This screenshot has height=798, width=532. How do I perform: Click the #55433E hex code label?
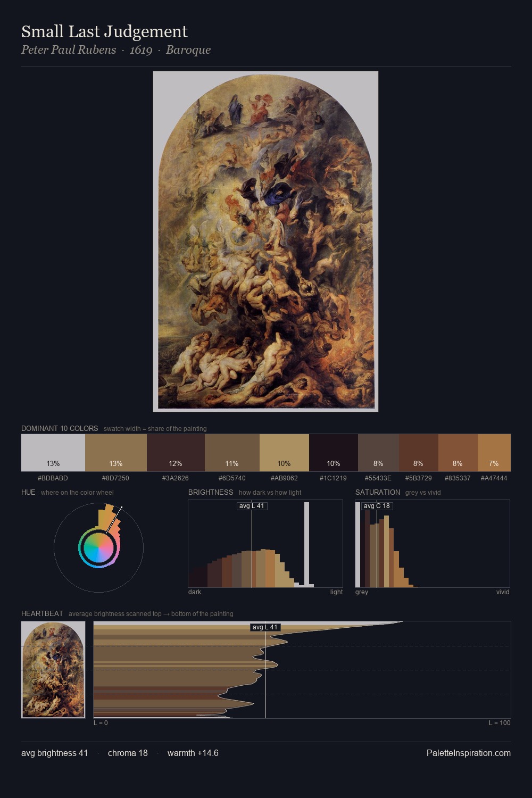(x=378, y=478)
